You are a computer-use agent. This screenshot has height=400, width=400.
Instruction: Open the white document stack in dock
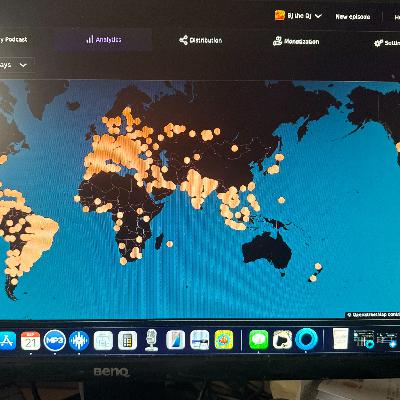(341, 339)
